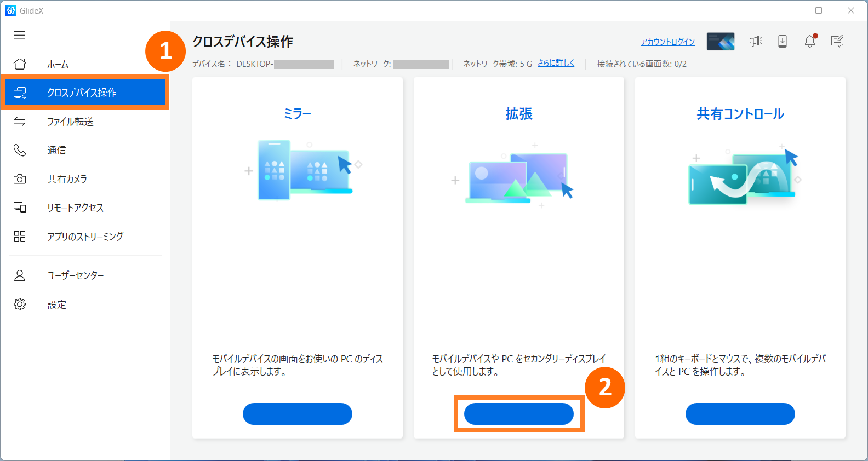Open the アカウントログイン link
The image size is (868, 461).
667,42
